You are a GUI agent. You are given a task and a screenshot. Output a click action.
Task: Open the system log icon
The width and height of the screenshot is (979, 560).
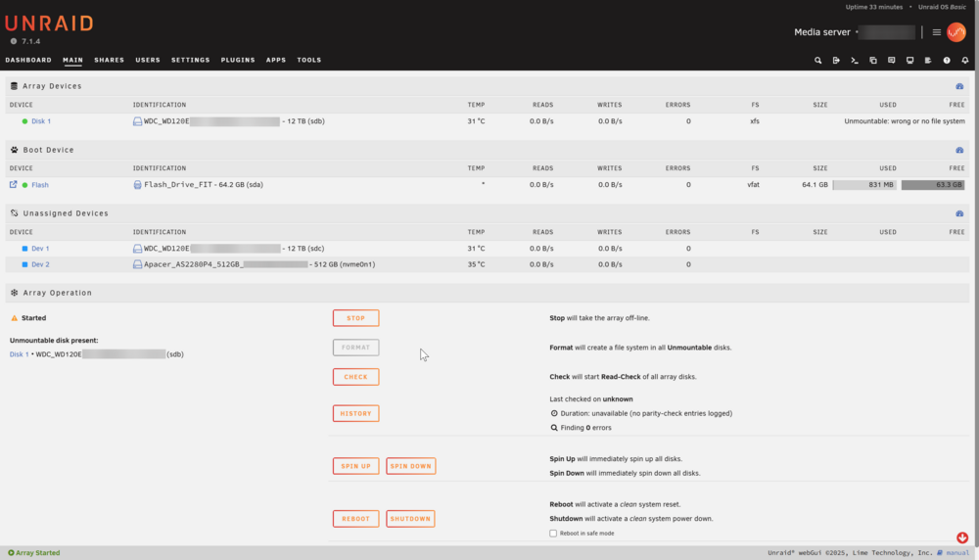(x=928, y=61)
